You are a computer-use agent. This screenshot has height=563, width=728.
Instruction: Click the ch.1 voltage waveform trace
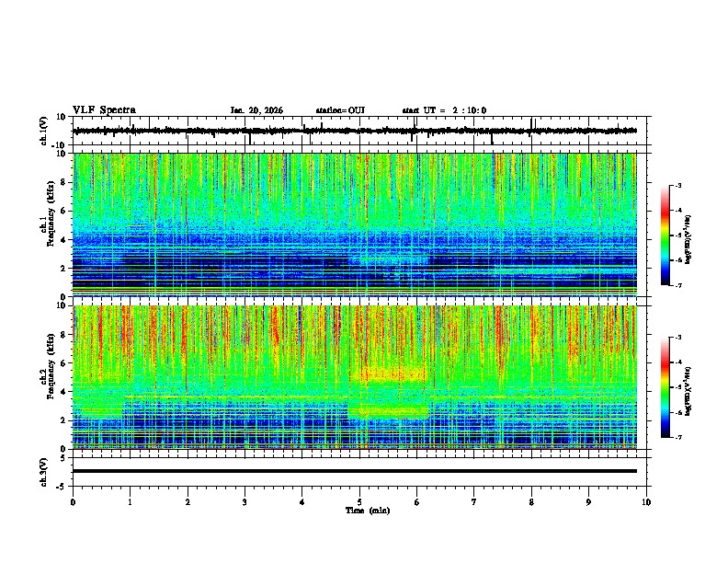[x=355, y=131]
